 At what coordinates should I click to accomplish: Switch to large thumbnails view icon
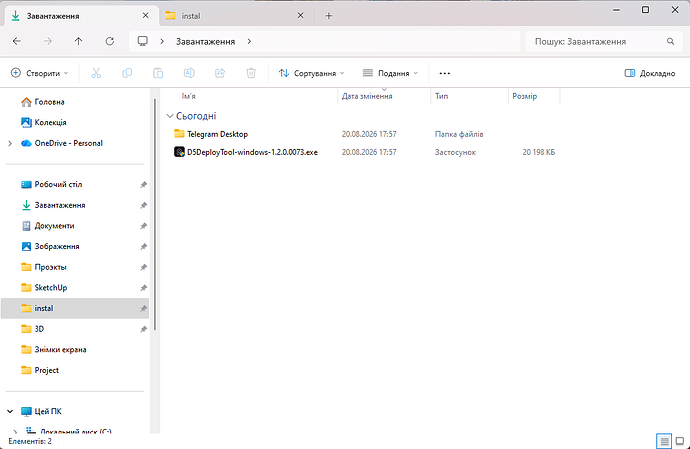pos(679,440)
